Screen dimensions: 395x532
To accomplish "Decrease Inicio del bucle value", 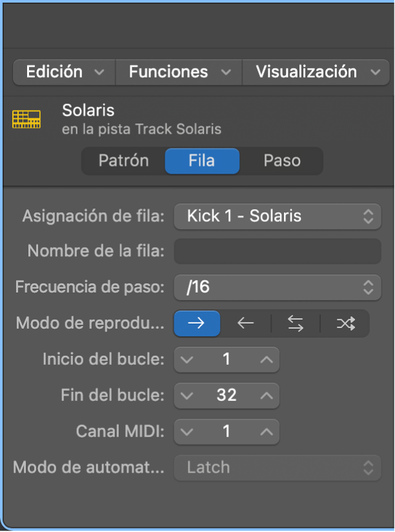I will click(x=187, y=360).
